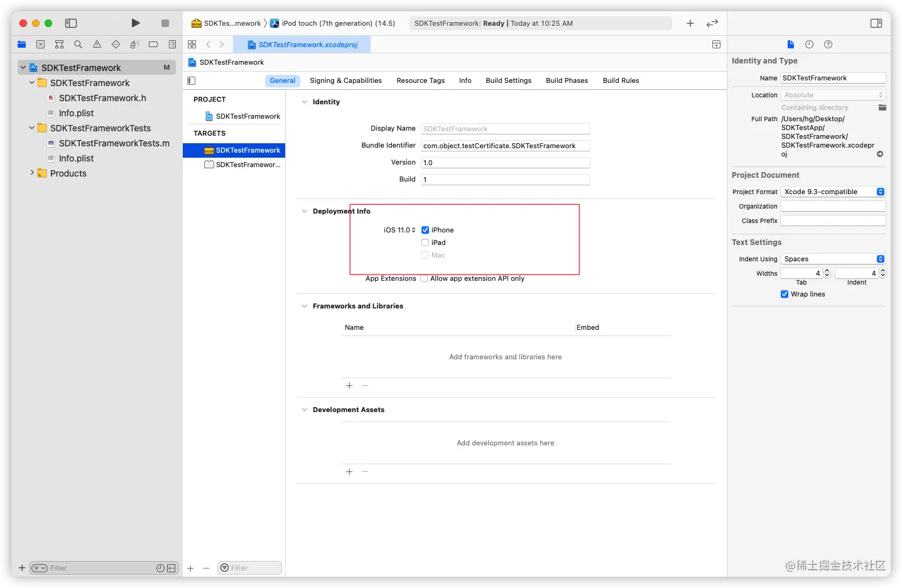The image size is (902, 588).
Task: Expand the Products folder
Action: pos(32,173)
